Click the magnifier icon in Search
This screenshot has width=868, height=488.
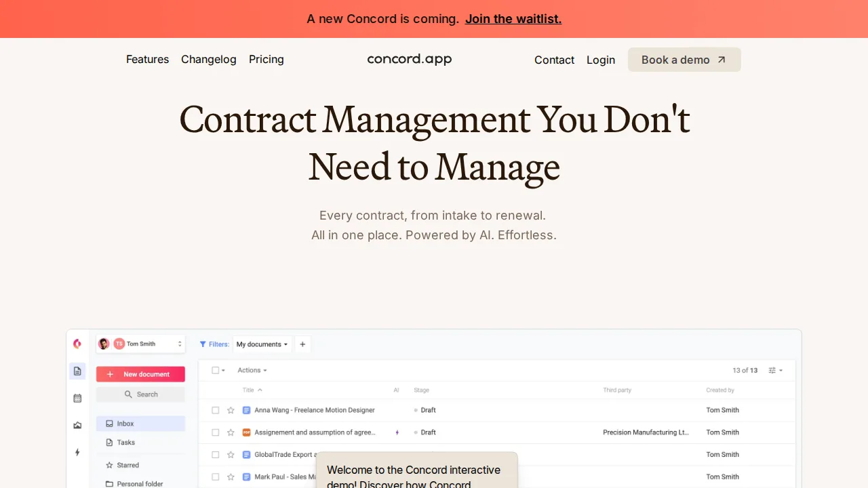pyautogui.click(x=128, y=394)
